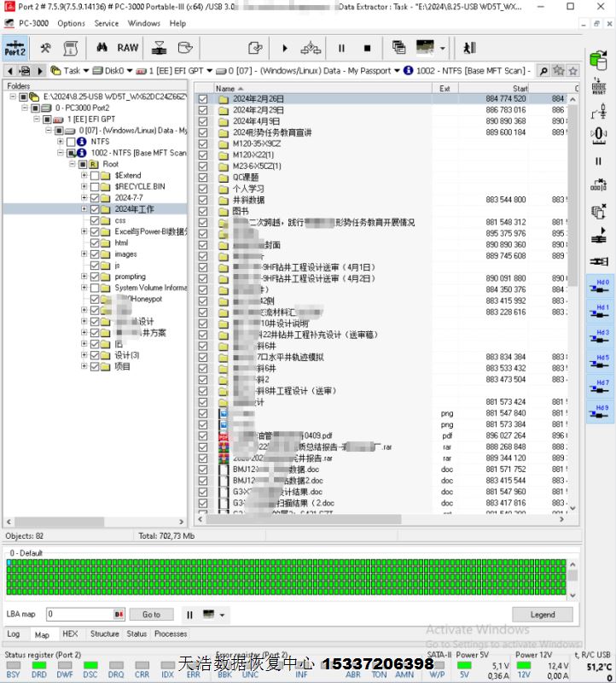Viewport: 616px width, 683px height.
Task: Uncheck the 2024-7-7 folder checkbox
Action: coord(95,197)
